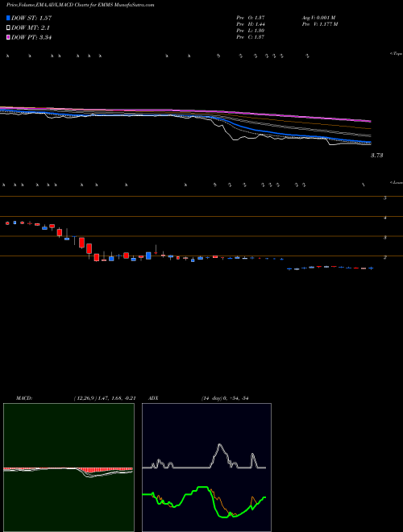
Task: Click the 'MACD:' panel heading
Action: coord(24,398)
